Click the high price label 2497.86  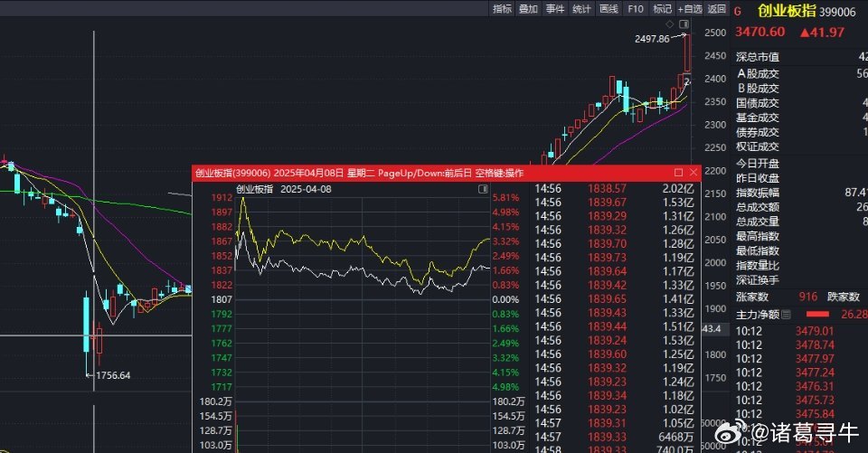click(x=652, y=39)
